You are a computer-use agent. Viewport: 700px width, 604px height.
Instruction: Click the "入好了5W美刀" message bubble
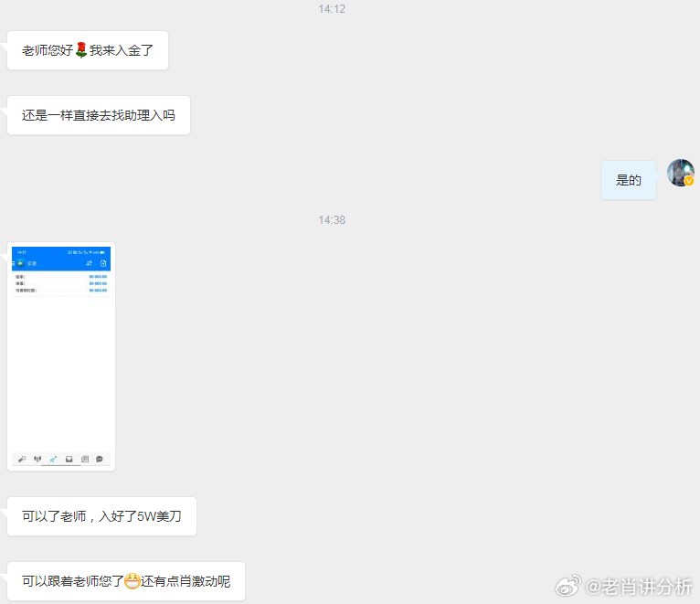coord(101,516)
